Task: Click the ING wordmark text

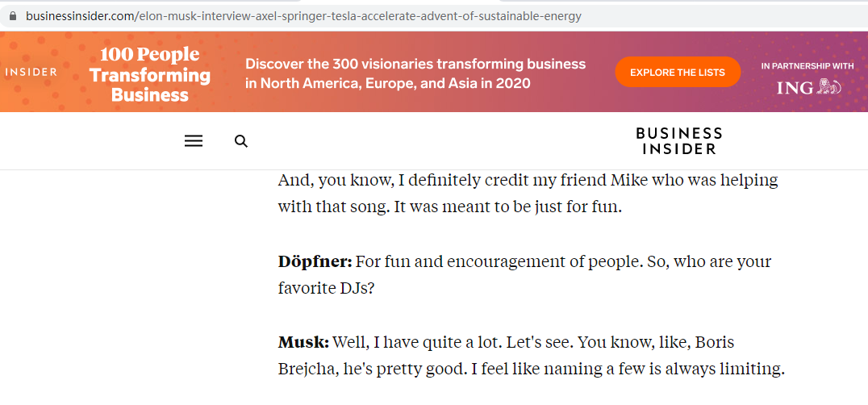Action: coord(795,87)
